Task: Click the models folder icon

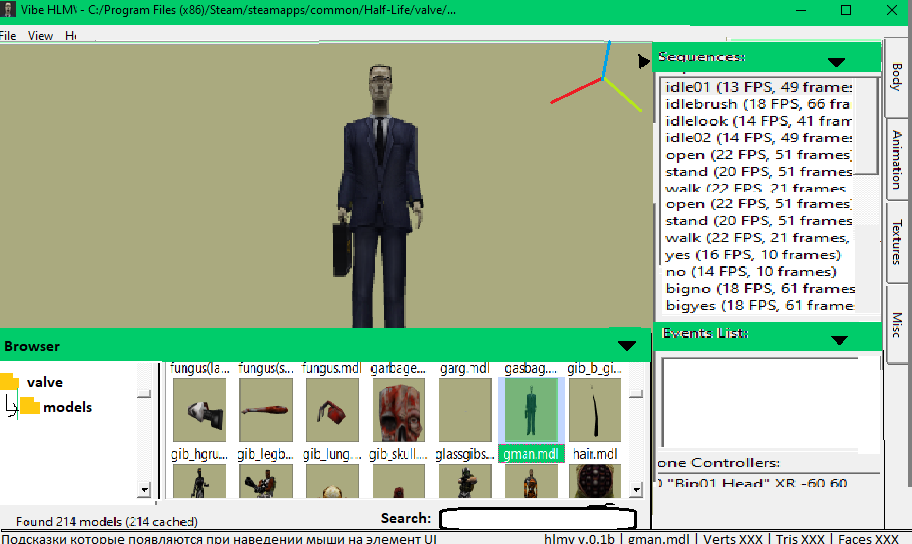Action: click(x=30, y=406)
